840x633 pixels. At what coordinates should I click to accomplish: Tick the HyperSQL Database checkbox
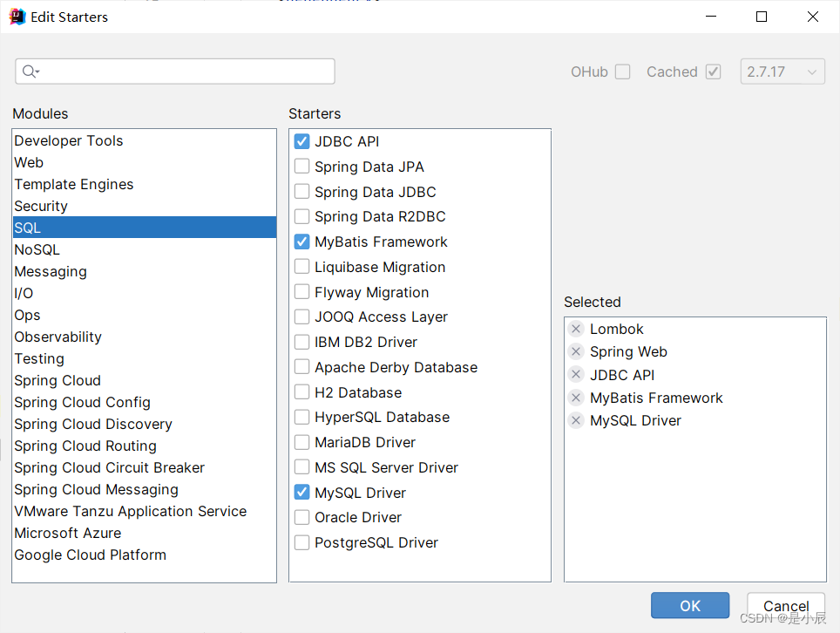tap(301, 417)
